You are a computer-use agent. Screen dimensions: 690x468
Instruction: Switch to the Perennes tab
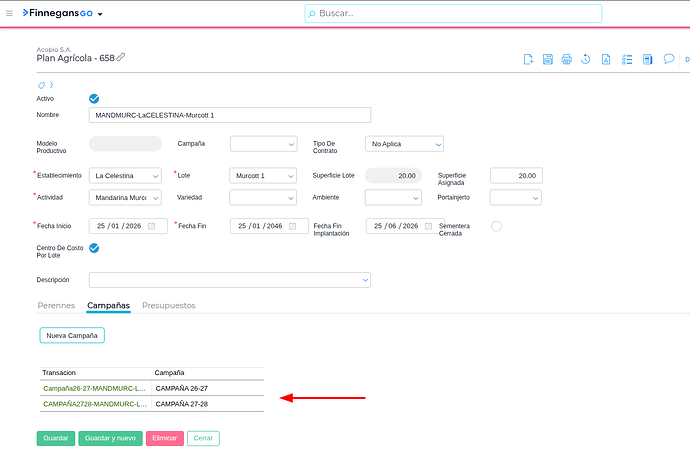point(56,305)
